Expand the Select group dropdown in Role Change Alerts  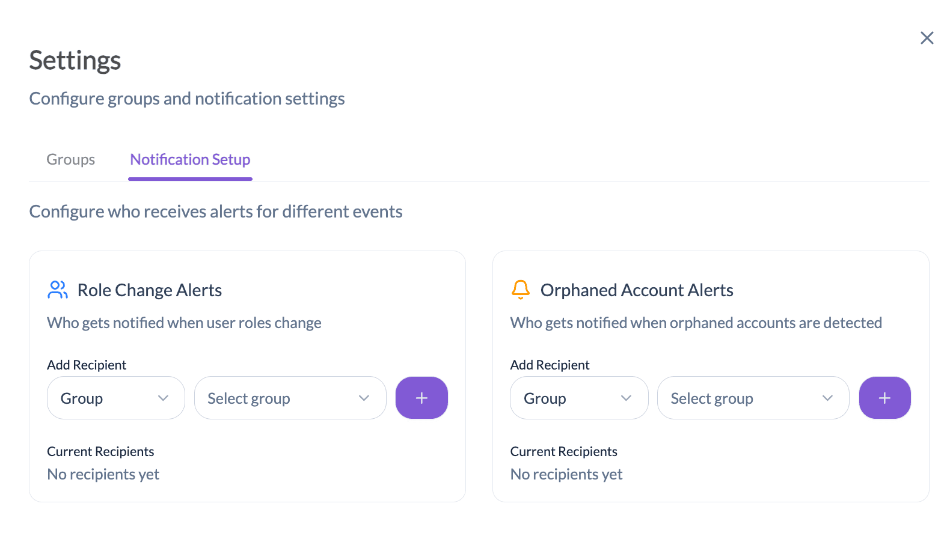[x=290, y=398]
